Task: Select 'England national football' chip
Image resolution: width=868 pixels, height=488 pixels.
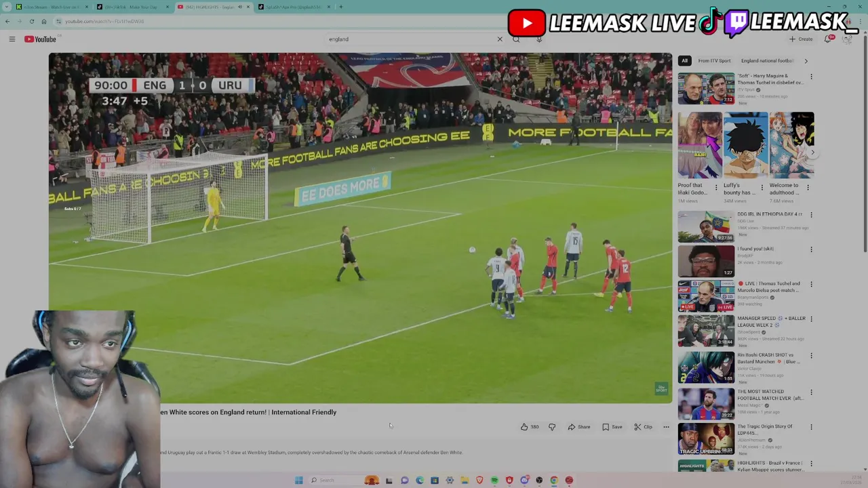Action: 767,61
